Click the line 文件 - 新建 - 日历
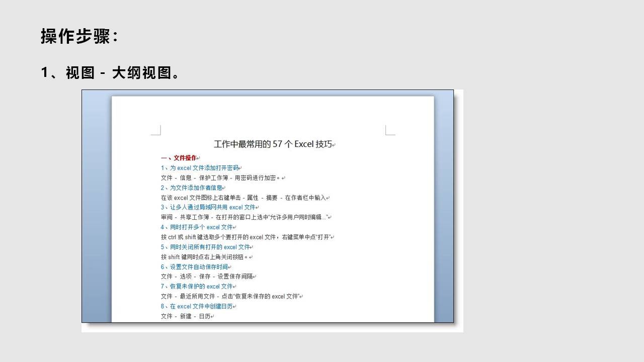644x362 pixels. [186, 316]
